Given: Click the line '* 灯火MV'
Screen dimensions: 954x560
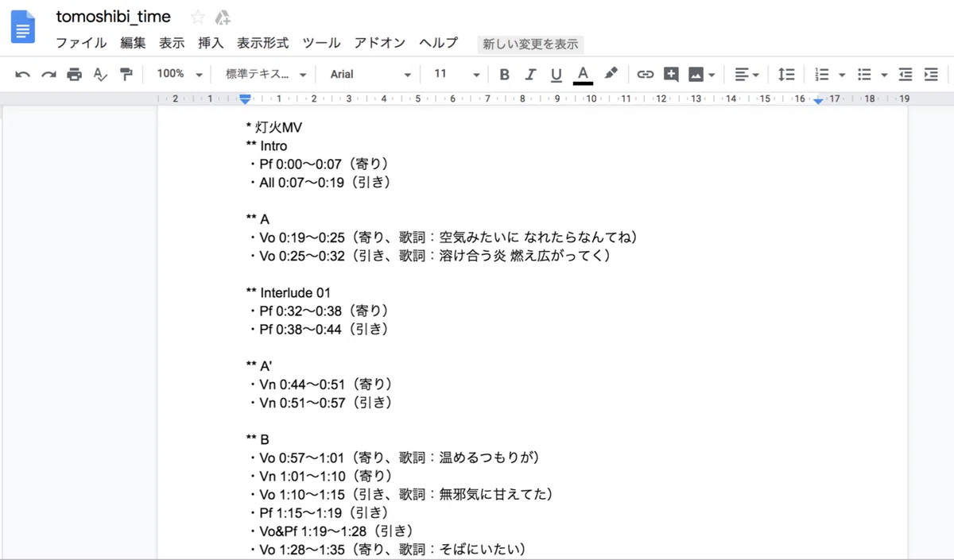Looking at the screenshot, I should coord(274,128).
